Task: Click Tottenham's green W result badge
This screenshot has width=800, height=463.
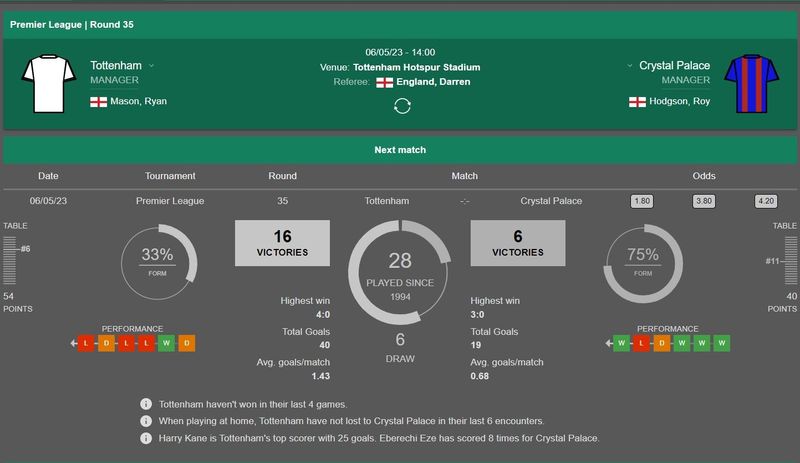Action: [x=166, y=343]
